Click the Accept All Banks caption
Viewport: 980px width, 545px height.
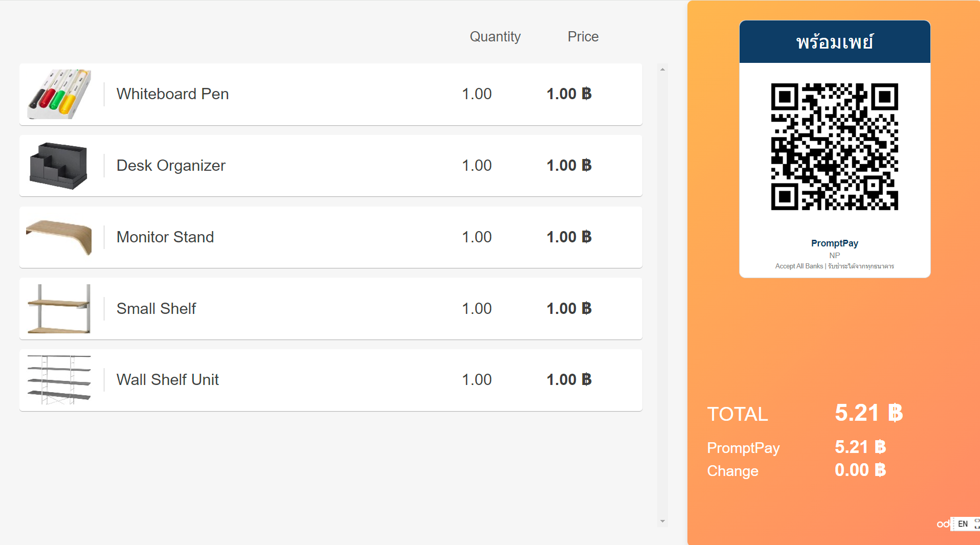point(835,266)
